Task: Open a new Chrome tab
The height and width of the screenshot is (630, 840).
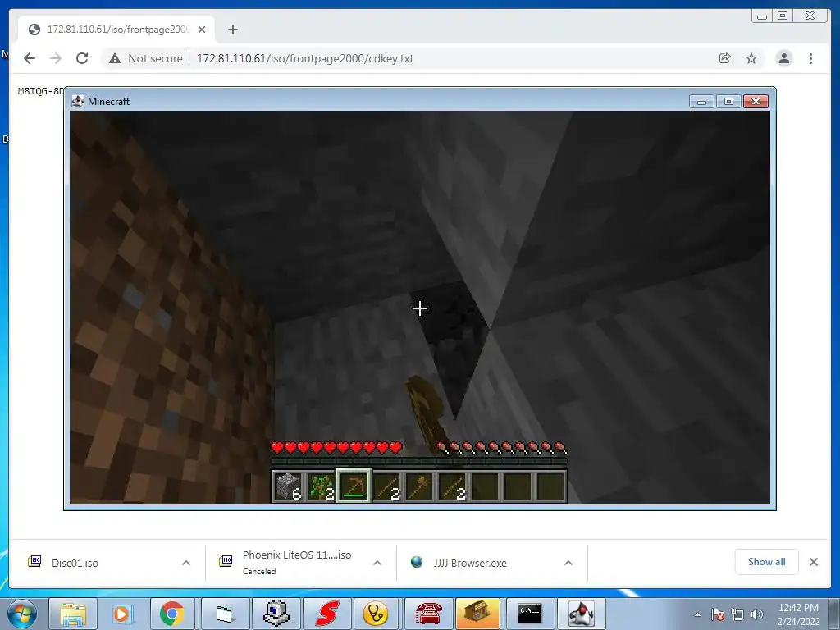Action: point(232,30)
